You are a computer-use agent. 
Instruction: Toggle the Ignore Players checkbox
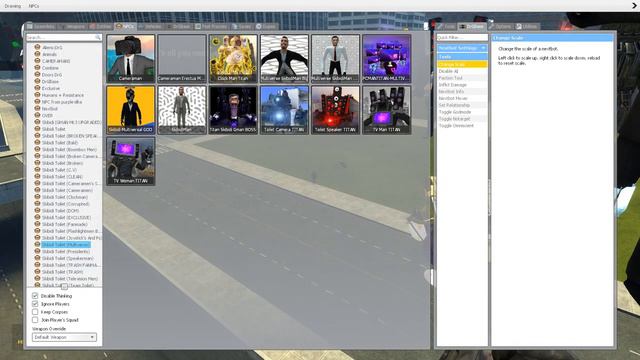click(x=35, y=304)
